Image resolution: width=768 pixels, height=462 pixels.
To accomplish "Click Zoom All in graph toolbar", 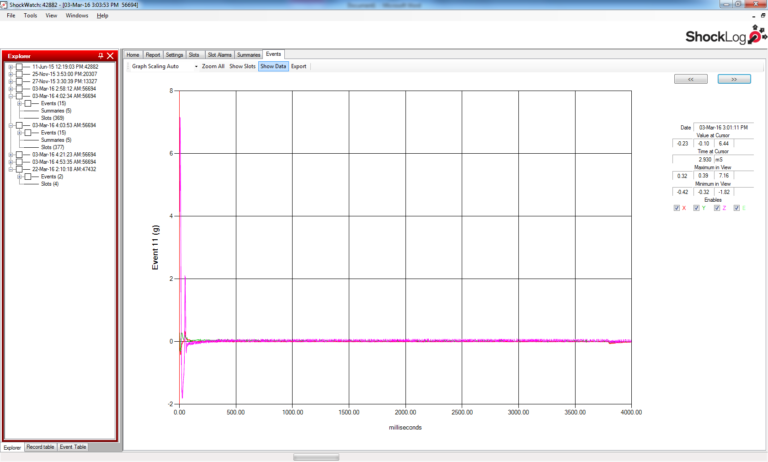I will coord(213,66).
